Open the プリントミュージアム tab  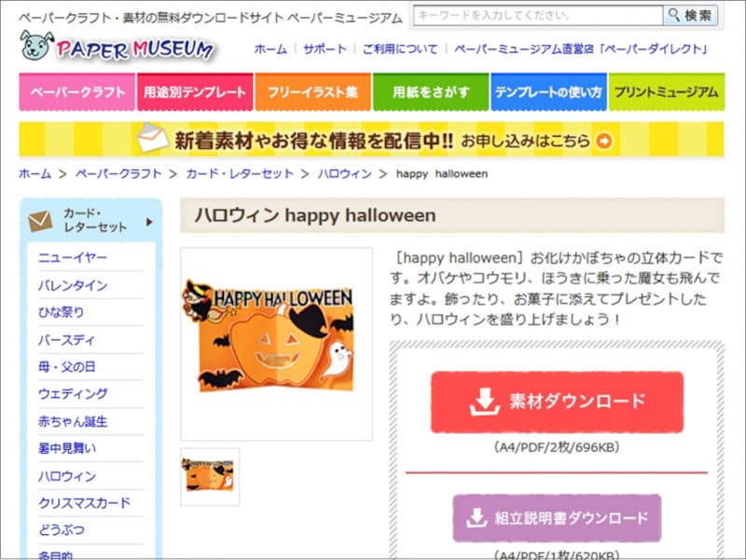pyautogui.click(x=667, y=92)
